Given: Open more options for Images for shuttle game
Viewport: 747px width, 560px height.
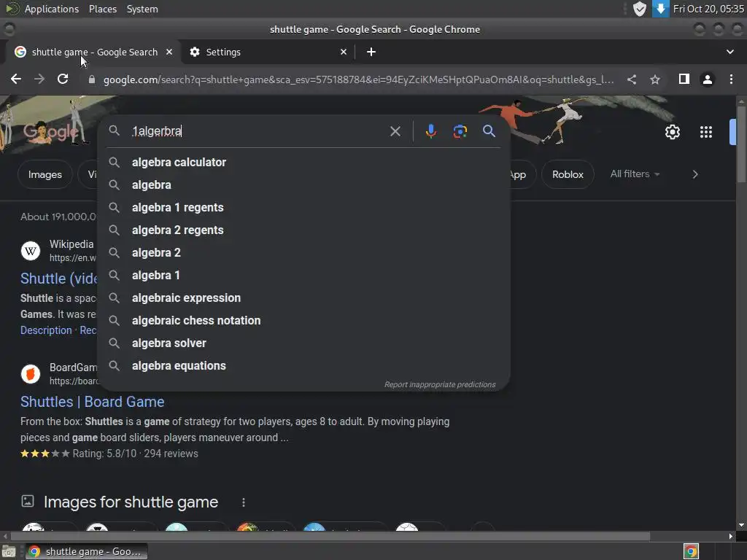Looking at the screenshot, I should click(x=244, y=502).
